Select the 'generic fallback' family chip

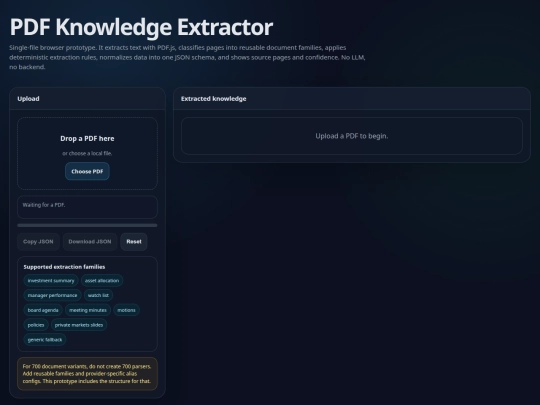[x=45, y=340]
